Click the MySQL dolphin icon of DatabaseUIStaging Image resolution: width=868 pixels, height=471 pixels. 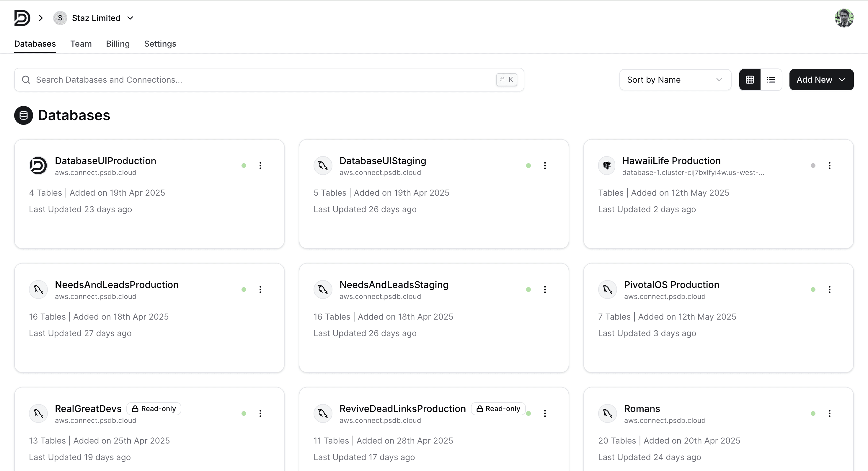[323, 166]
